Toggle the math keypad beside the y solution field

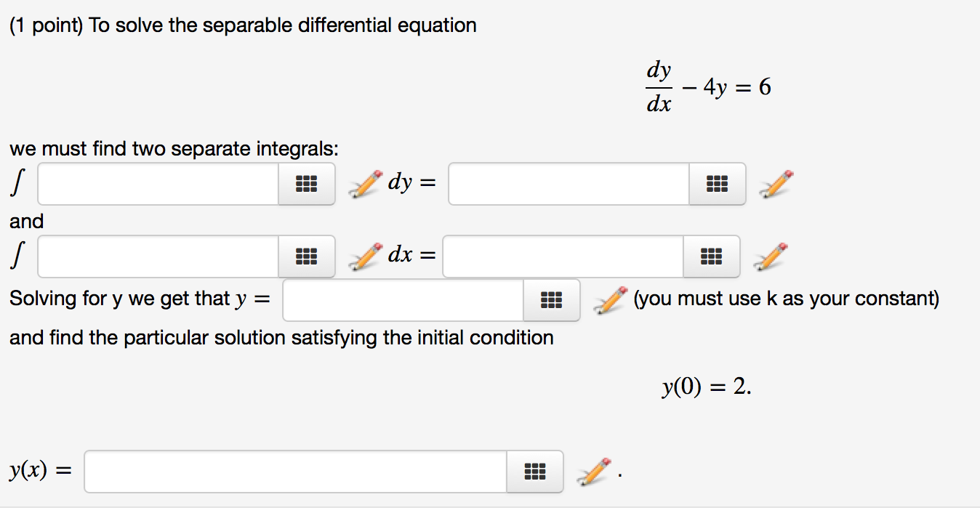551,299
